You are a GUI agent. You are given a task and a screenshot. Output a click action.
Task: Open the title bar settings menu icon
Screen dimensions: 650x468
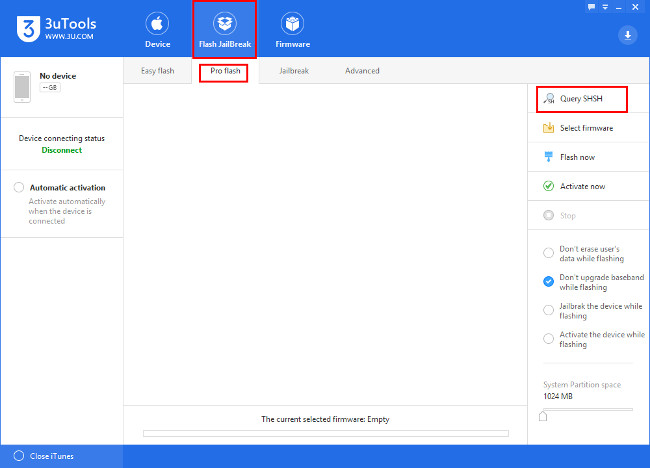[x=605, y=7]
